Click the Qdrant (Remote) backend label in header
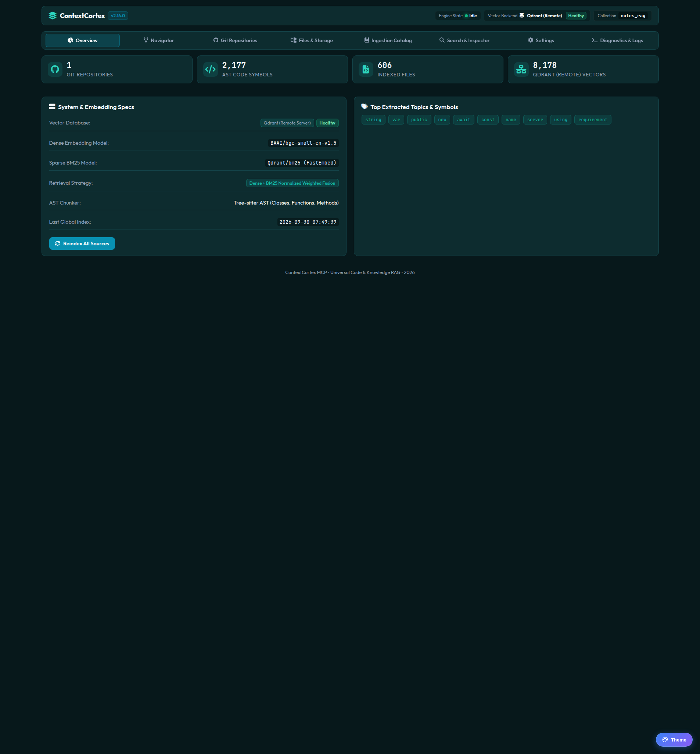The height and width of the screenshot is (754, 700). click(544, 15)
